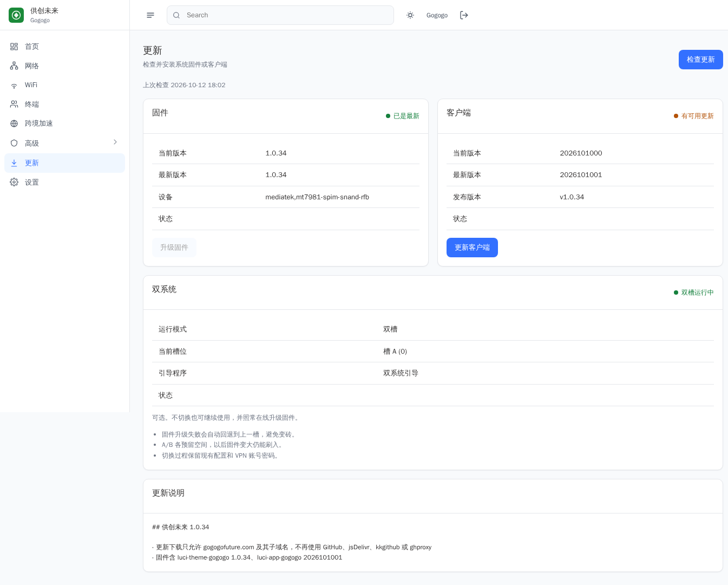This screenshot has height=585, width=728.
Task: Click the search magnifier icon
Action: [176, 15]
